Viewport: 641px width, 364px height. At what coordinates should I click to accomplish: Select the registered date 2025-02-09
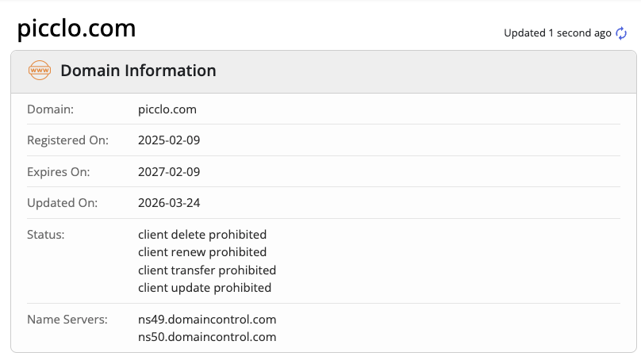tap(169, 140)
